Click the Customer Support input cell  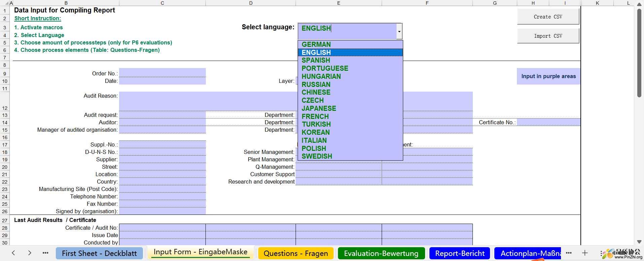[x=339, y=174]
